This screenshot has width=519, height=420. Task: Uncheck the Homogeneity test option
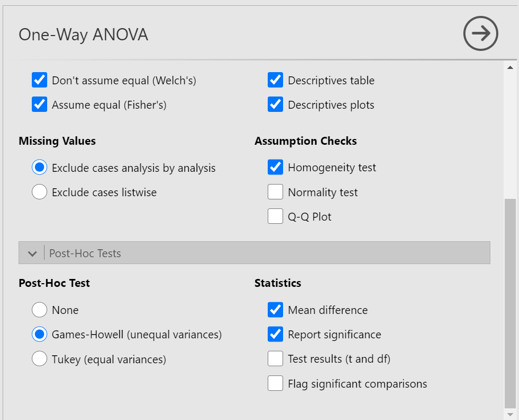coord(275,167)
